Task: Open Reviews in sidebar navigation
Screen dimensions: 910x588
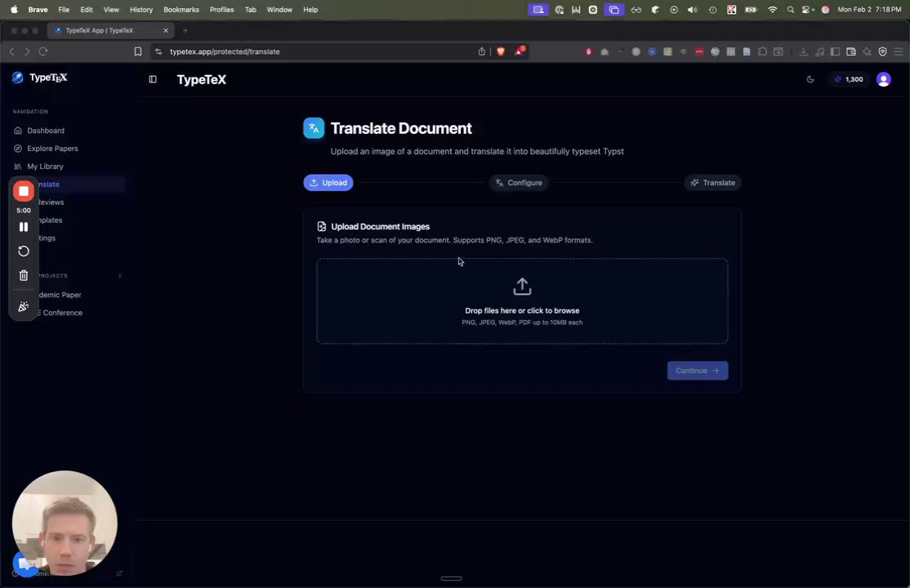Action: tap(51, 203)
